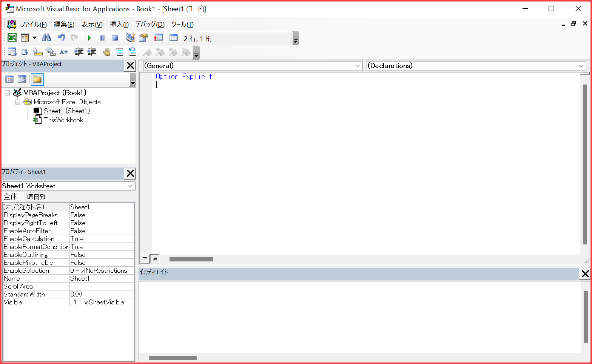592x364 pixels.
Task: Click the Reset stop icon
Action: (115, 38)
